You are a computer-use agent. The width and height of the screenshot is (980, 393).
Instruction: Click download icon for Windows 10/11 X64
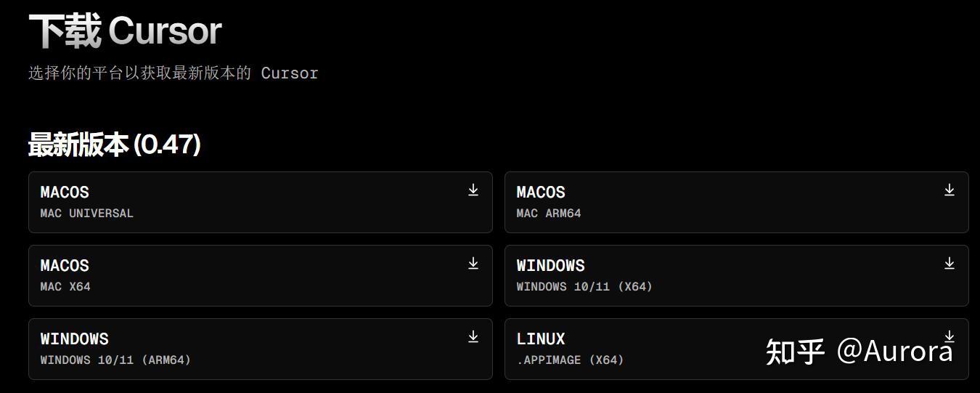coord(949,264)
